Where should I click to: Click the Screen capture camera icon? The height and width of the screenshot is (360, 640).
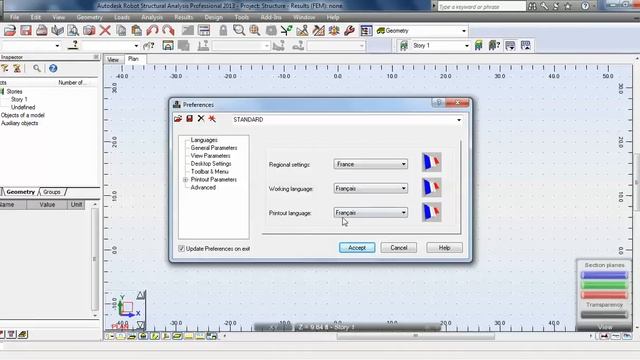coord(89,30)
